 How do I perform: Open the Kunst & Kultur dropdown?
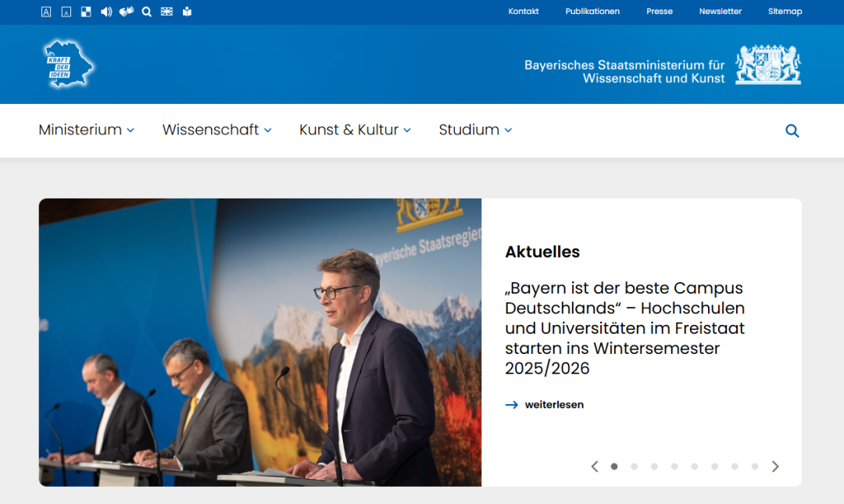355,130
